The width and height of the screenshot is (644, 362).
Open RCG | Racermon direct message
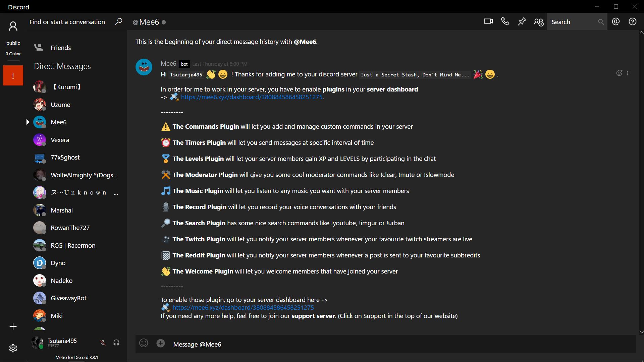77,245
